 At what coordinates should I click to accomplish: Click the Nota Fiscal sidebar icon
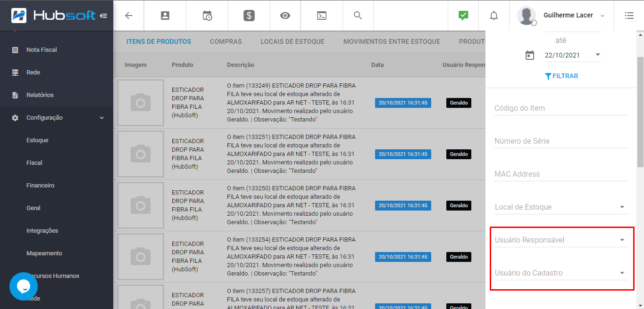pyautogui.click(x=15, y=50)
